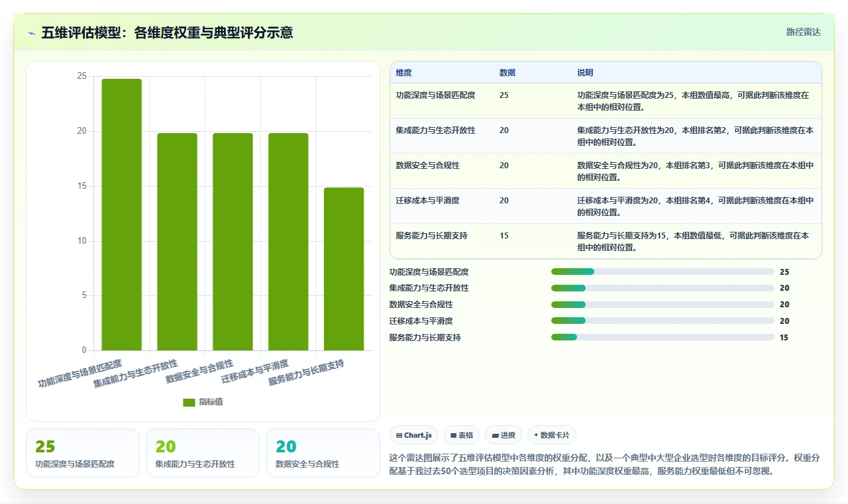Click the 迁移成本与平滑度 progress bar
The height and width of the screenshot is (504, 848).
click(662, 321)
